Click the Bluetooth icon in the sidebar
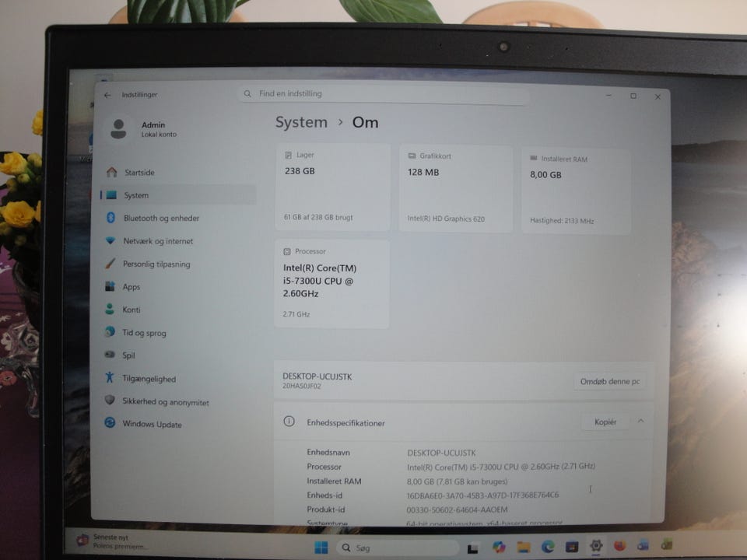This screenshot has height=560, width=747. [x=111, y=218]
